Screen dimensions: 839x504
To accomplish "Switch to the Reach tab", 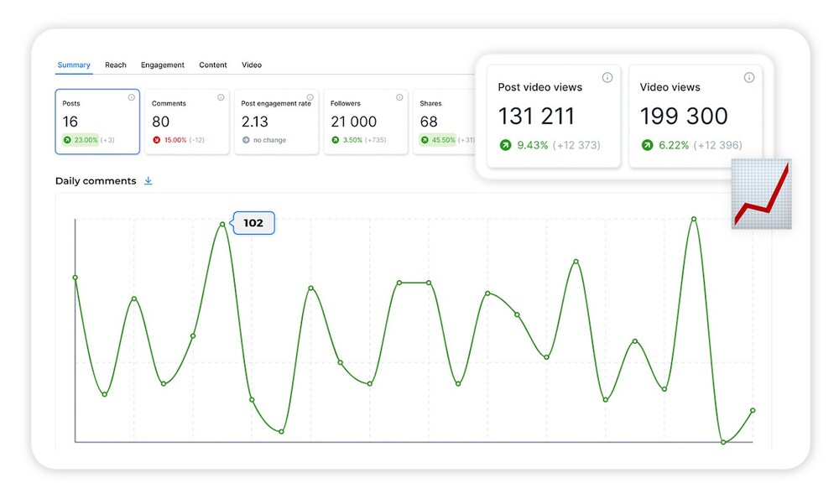I will tap(116, 65).
